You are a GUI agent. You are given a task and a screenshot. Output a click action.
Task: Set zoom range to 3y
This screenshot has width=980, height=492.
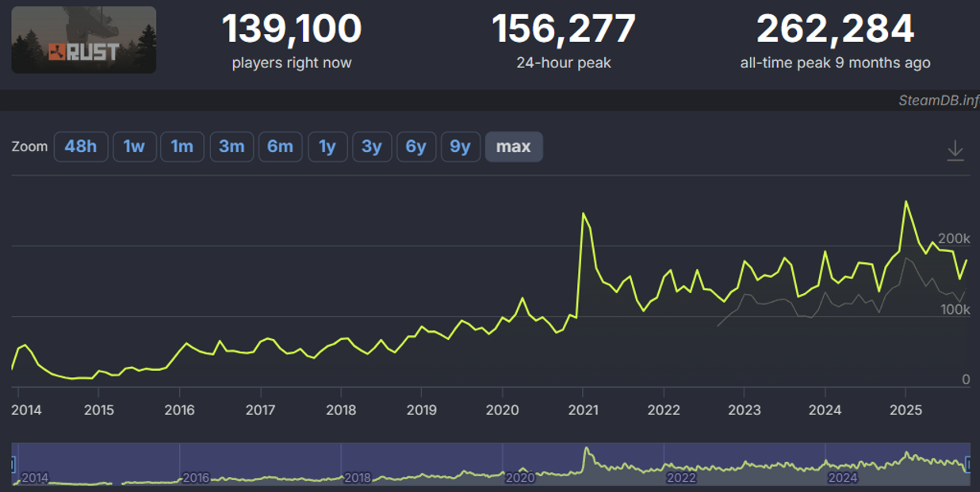coord(372,147)
